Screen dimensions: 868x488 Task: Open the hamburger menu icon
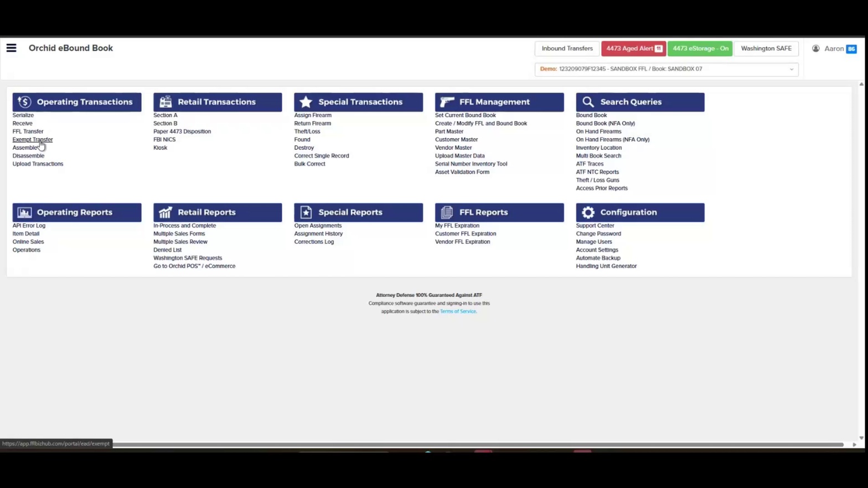11,48
